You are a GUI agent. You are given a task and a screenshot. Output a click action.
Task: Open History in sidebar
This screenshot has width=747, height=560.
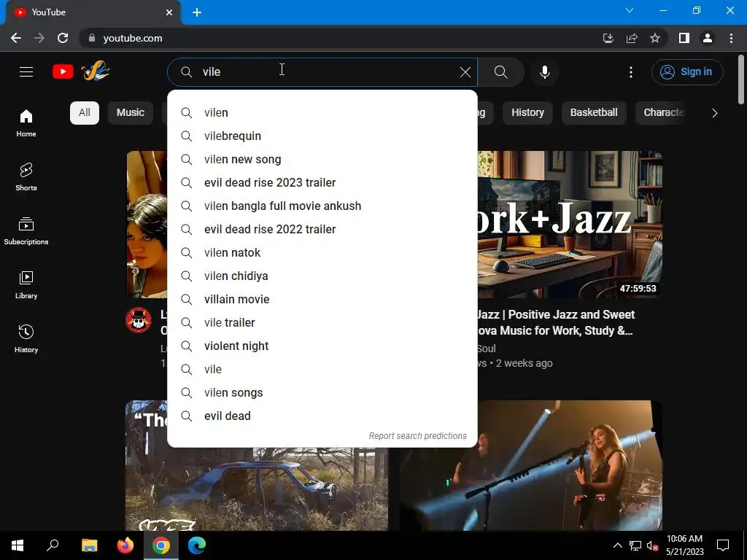(x=26, y=338)
